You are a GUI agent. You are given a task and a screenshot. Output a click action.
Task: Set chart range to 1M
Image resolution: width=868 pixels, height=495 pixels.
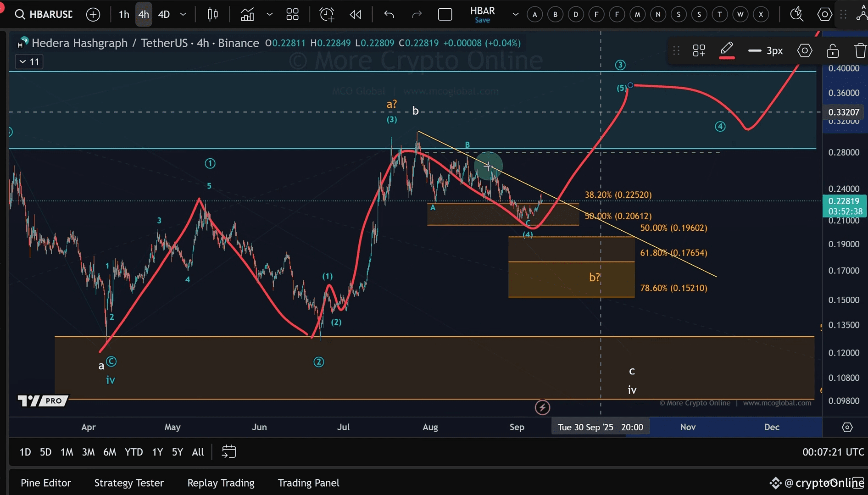click(x=67, y=452)
